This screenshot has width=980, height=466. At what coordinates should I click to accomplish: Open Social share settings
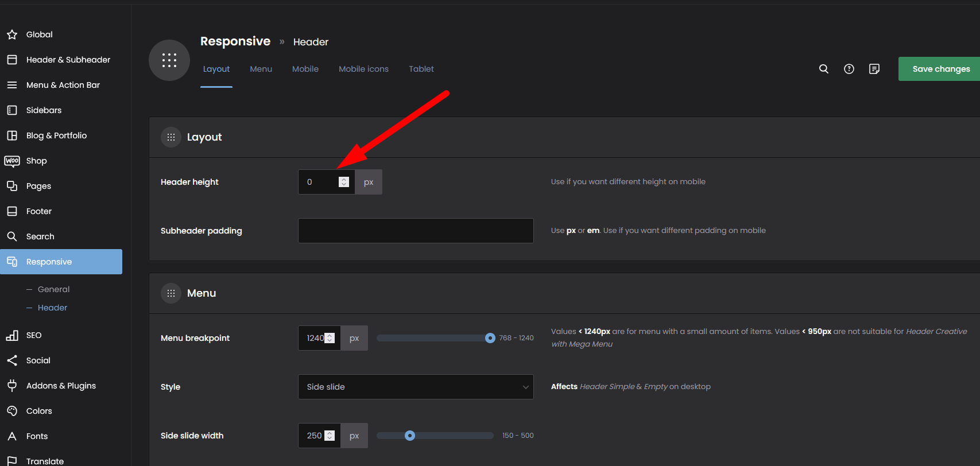pyautogui.click(x=38, y=360)
